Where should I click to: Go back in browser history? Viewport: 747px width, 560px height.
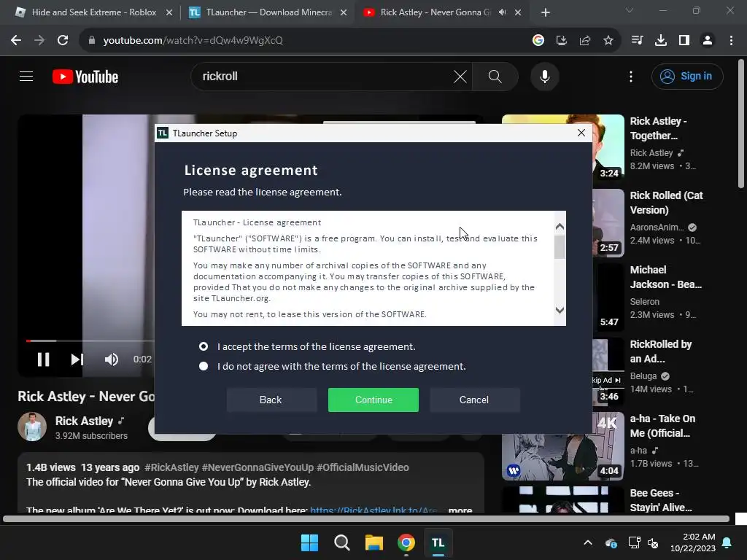[16, 41]
